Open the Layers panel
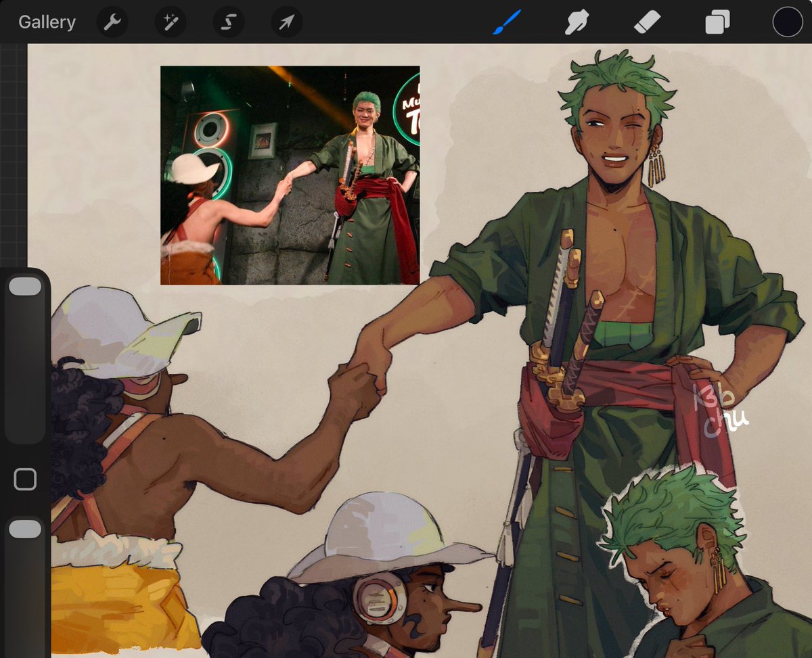Screen dimensions: 812x658 tap(717, 22)
